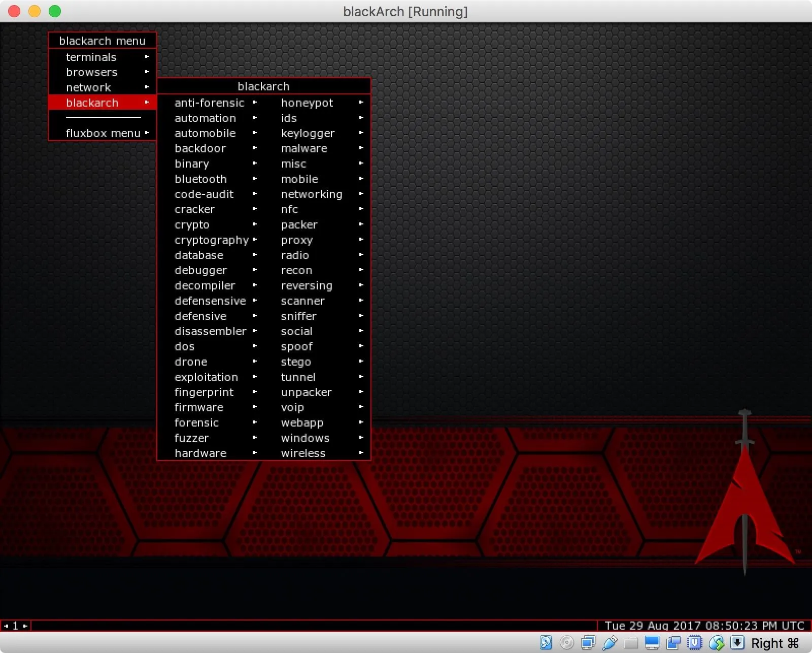The image size is (812, 653).
Task: Open the networking category
Action: pos(317,194)
